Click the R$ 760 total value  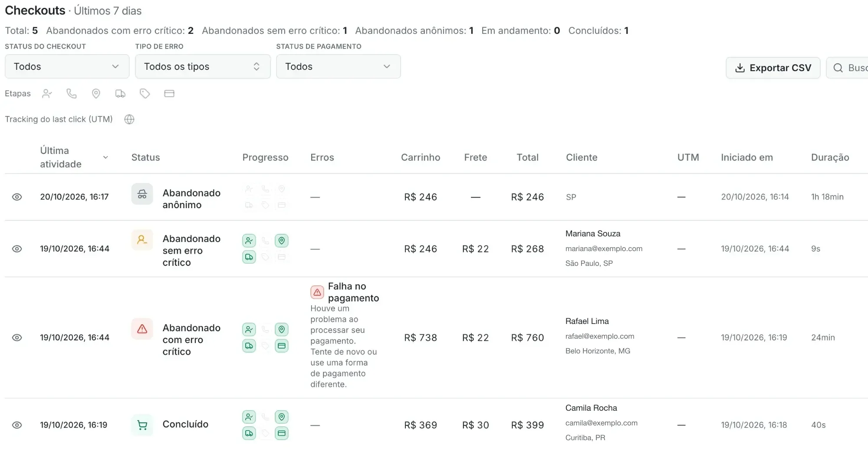point(527,338)
